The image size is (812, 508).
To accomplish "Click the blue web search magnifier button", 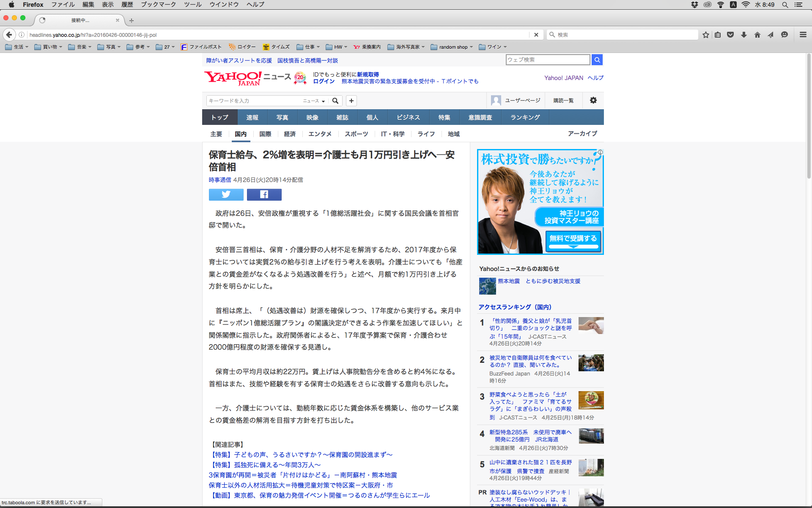I will tap(597, 60).
